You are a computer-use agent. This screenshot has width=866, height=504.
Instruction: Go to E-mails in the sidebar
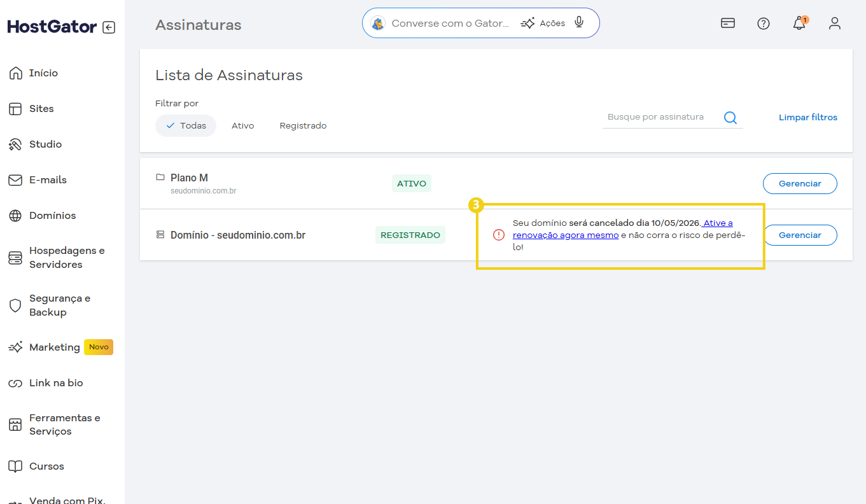[x=48, y=180]
